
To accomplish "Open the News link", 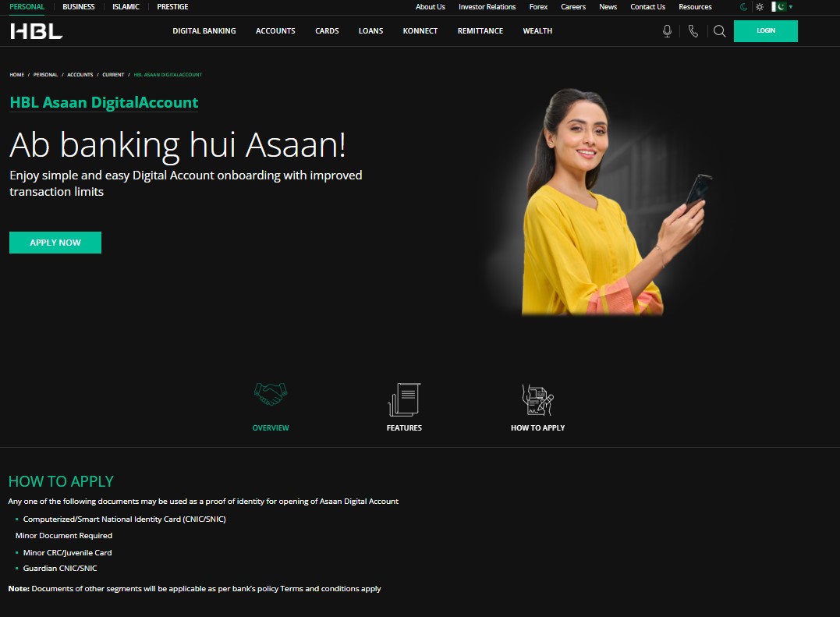I will coord(608,7).
